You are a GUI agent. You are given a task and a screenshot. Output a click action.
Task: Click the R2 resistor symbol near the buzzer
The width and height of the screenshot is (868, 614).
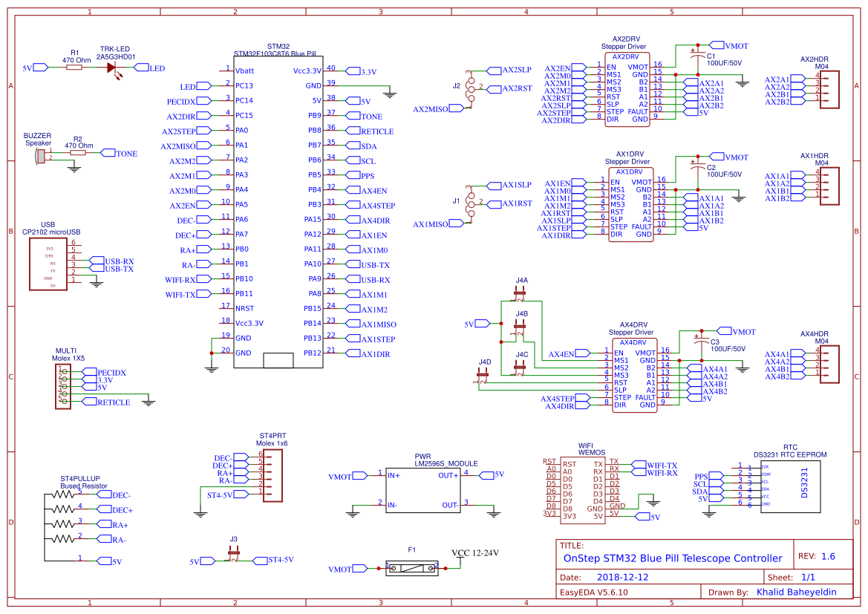[x=77, y=152]
